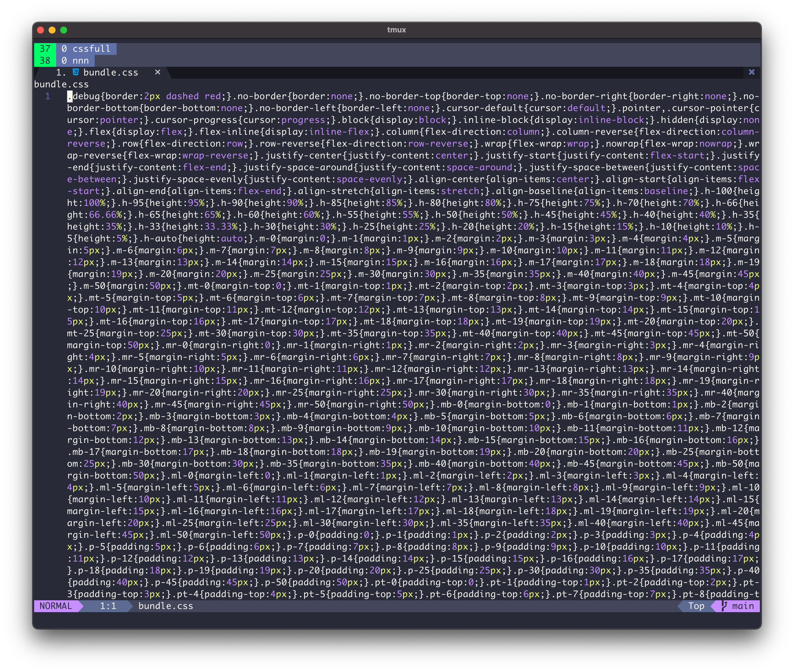Viewport: 794px width, 672px height.
Task: Click line number 1 in the gutter
Action: 48,96
